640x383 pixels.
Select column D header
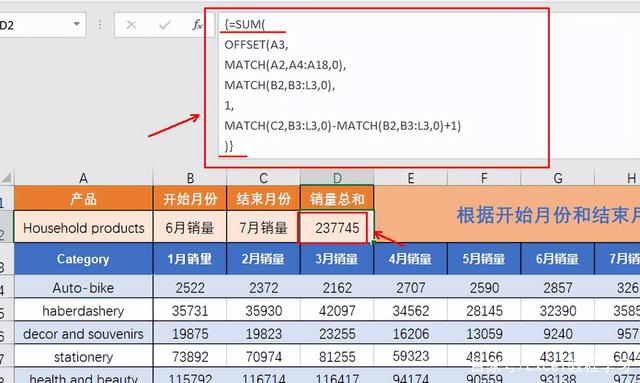tap(337, 178)
